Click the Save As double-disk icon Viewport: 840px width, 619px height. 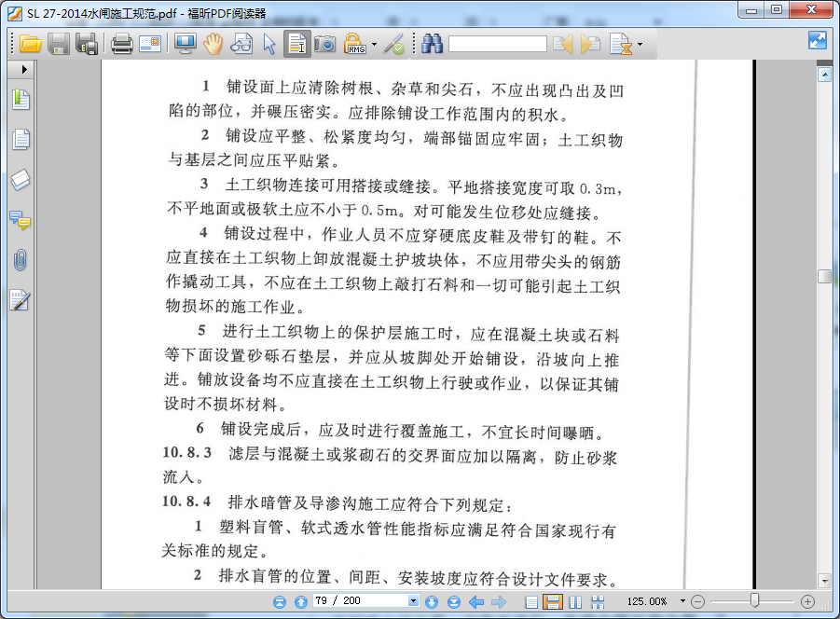tap(87, 44)
